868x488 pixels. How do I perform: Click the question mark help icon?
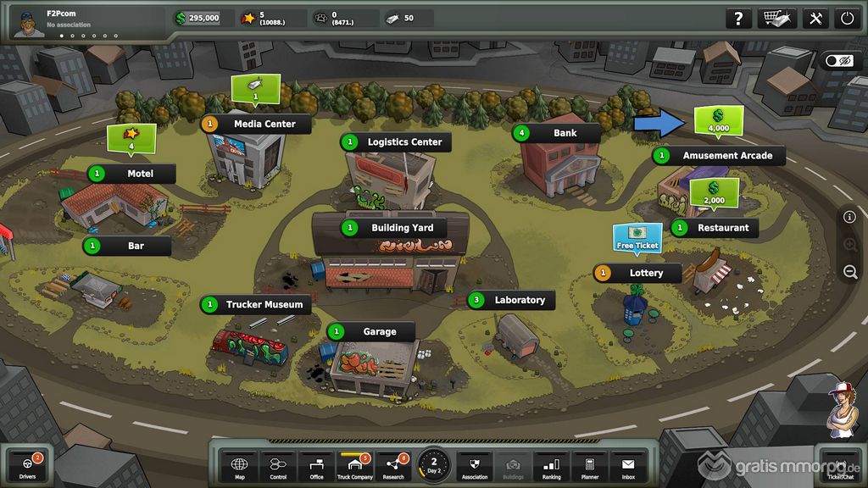[x=738, y=19]
